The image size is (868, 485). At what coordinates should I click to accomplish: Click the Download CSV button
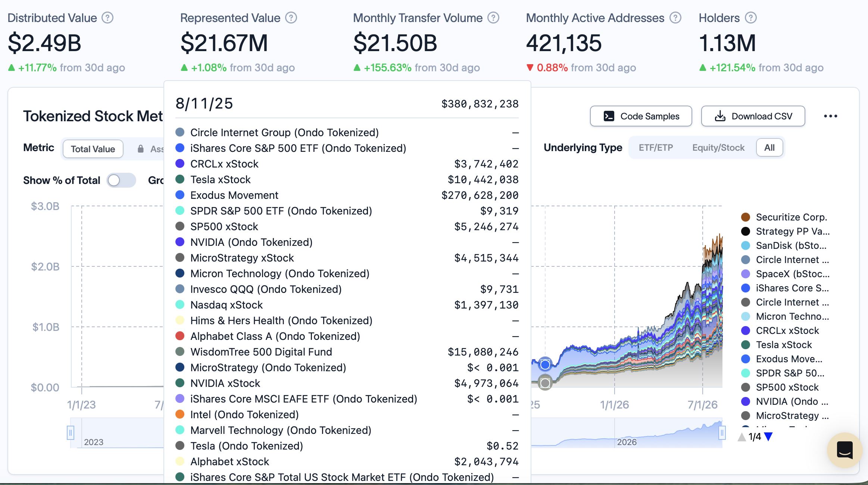coord(753,116)
